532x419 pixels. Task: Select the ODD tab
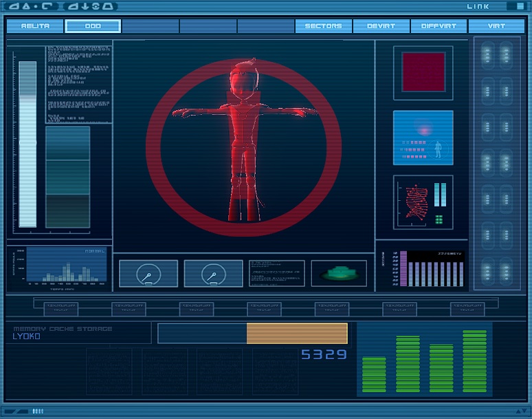pyautogui.click(x=93, y=26)
